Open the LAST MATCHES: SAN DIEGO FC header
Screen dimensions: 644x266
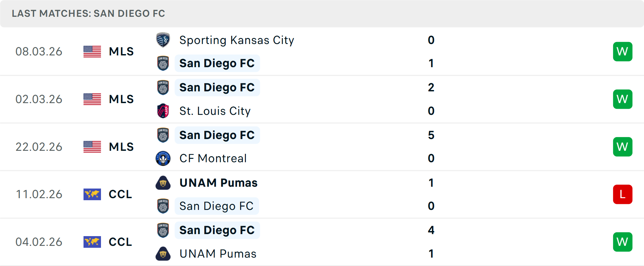tap(88, 13)
